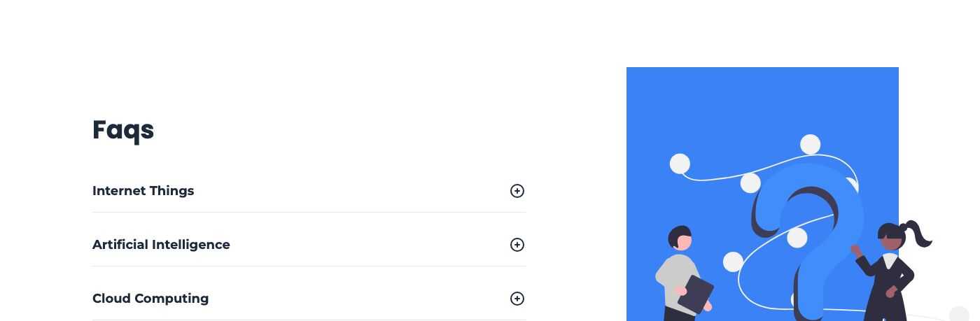The width and height of the screenshot is (980, 321).
Task: Click the man's head in the illustration
Action: click(x=680, y=238)
